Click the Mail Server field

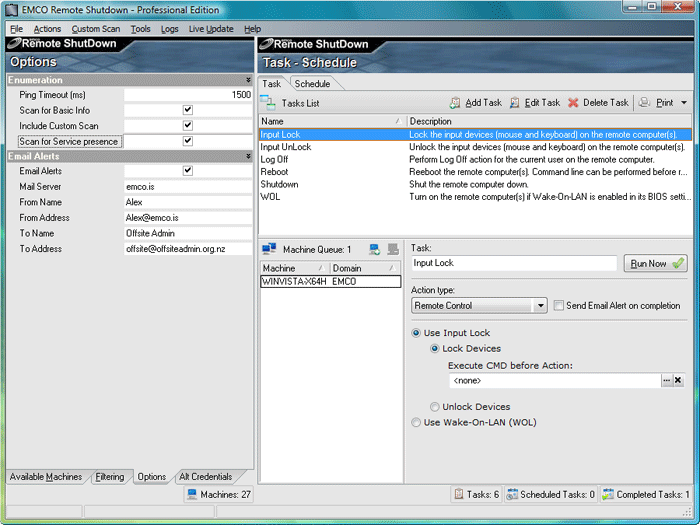pos(188,187)
